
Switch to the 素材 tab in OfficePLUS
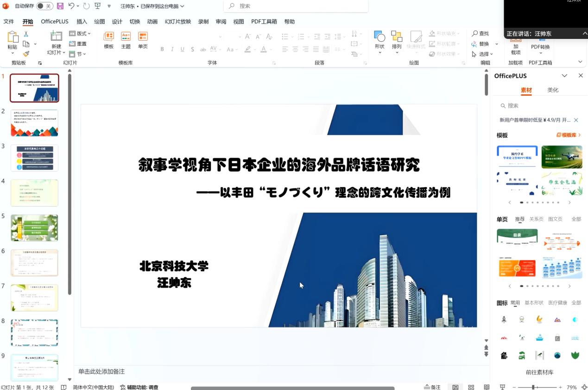pyautogui.click(x=526, y=90)
